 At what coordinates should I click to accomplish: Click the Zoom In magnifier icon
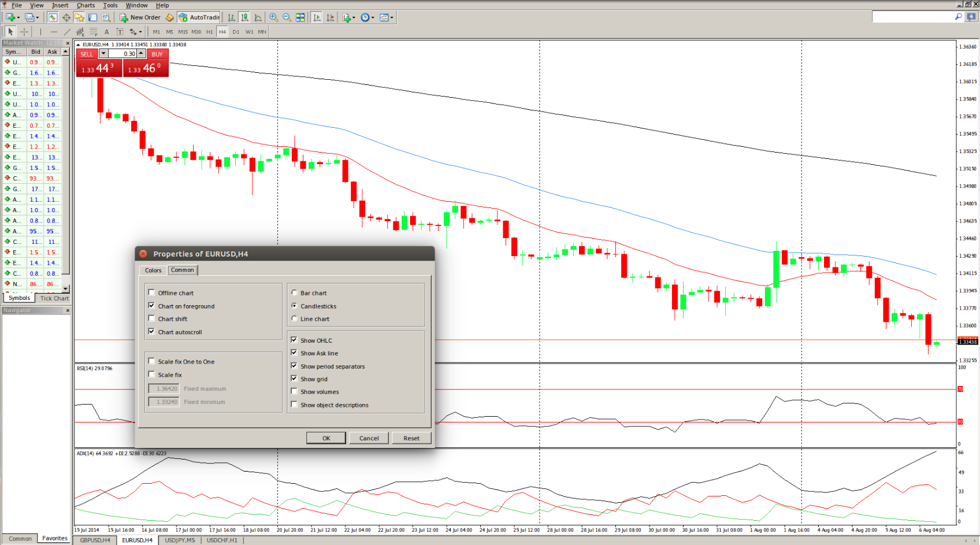(x=274, y=17)
